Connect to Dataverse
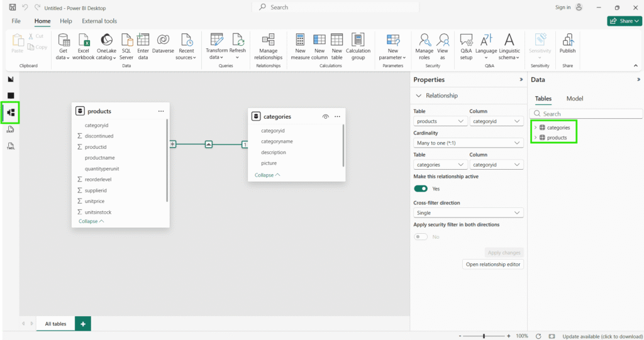The height and width of the screenshot is (340, 644). click(163, 44)
